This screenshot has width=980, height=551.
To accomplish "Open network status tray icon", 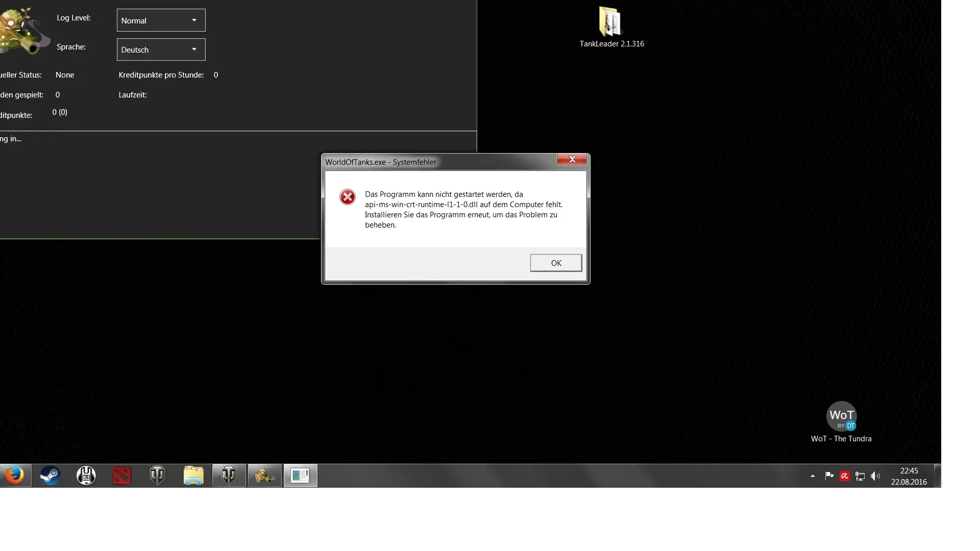I will (860, 476).
